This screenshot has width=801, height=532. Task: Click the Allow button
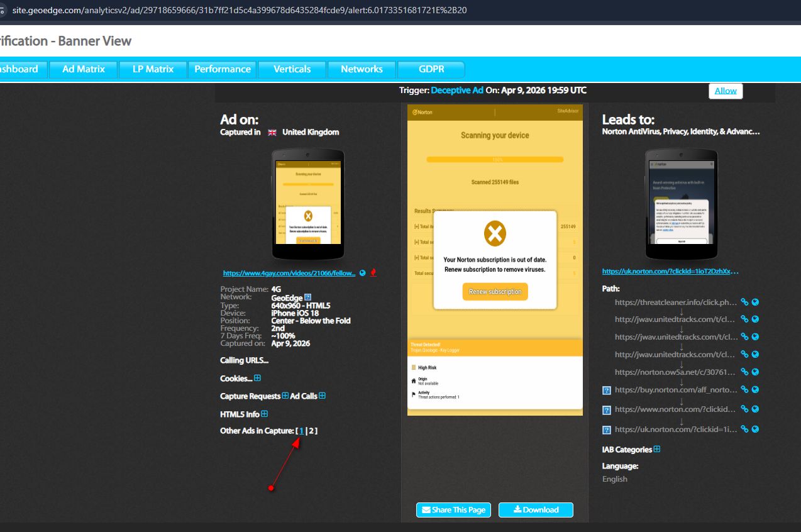[x=726, y=91]
